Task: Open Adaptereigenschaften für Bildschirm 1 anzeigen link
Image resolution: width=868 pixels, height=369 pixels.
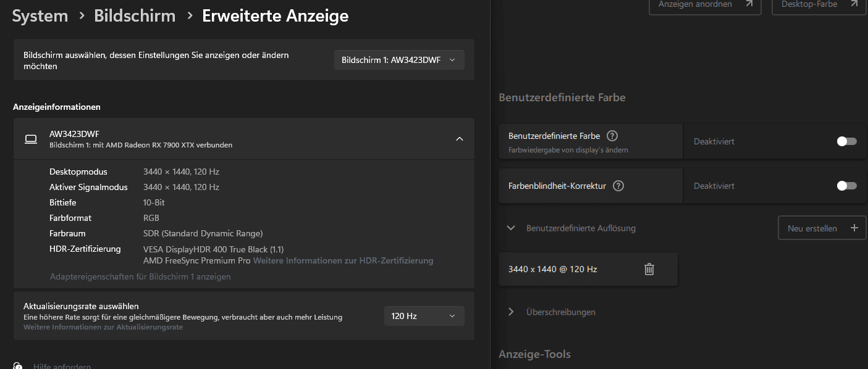Action: tap(140, 276)
